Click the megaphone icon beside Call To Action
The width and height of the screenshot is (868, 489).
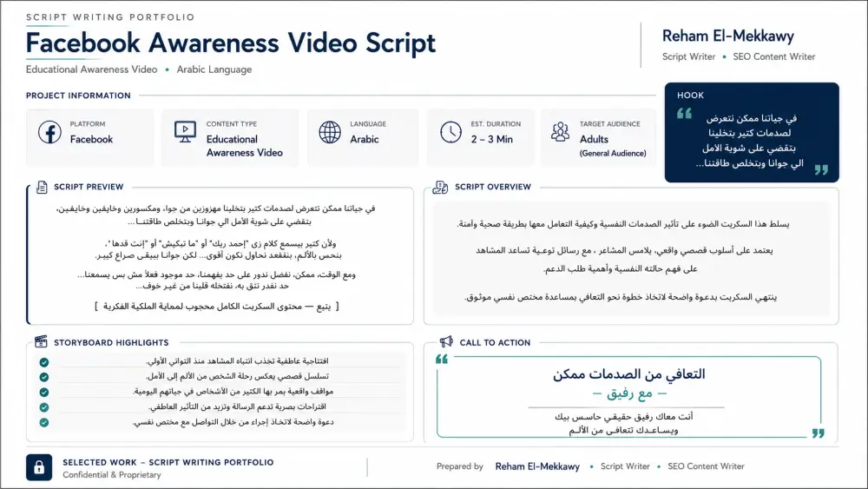(x=446, y=341)
